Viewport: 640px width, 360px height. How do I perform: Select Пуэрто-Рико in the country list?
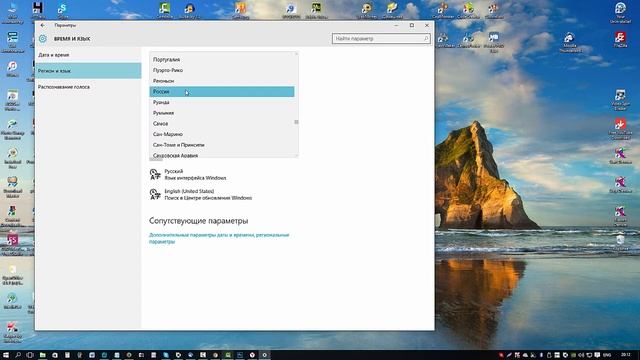tap(222, 70)
